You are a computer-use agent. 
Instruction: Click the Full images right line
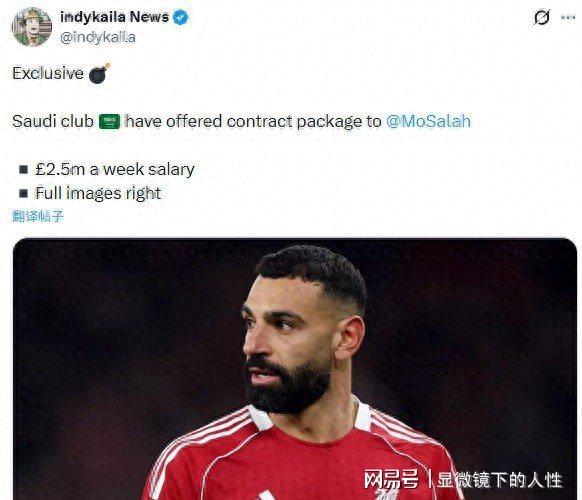98,193
